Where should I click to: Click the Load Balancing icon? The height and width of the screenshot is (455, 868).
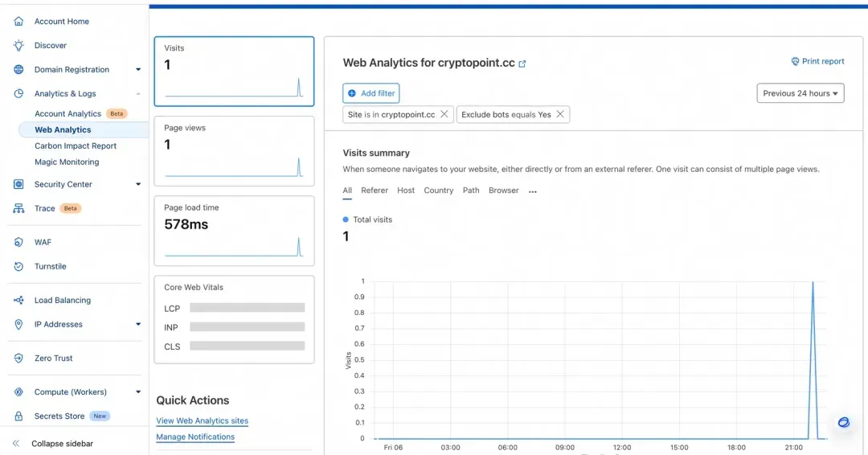[18, 300]
